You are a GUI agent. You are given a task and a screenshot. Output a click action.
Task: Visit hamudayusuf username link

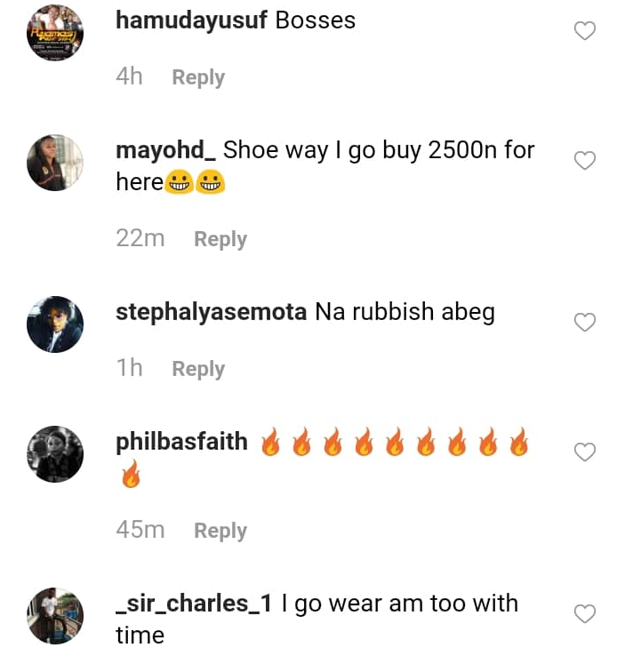191,21
